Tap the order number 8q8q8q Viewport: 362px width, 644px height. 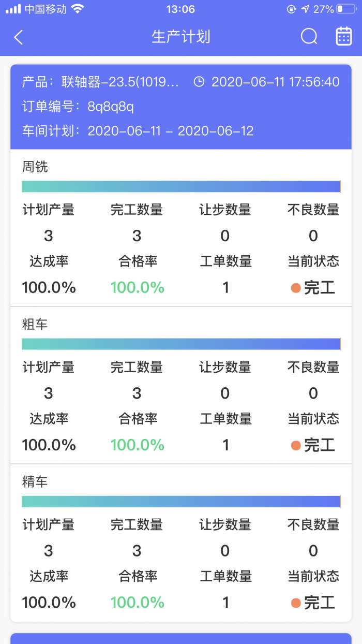(111, 107)
